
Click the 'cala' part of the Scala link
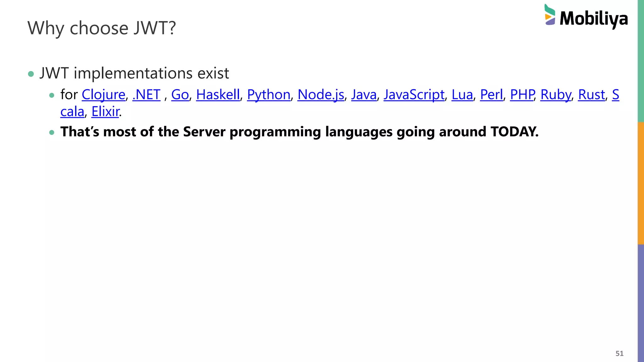(x=72, y=112)
